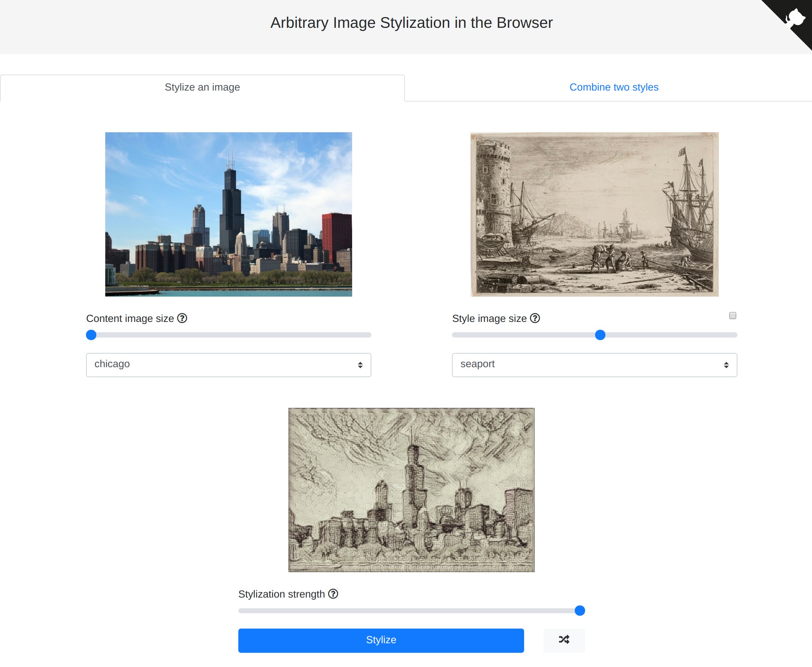Open the Stylization strength help icon
Viewport: 812px width, 667px height.
click(333, 594)
